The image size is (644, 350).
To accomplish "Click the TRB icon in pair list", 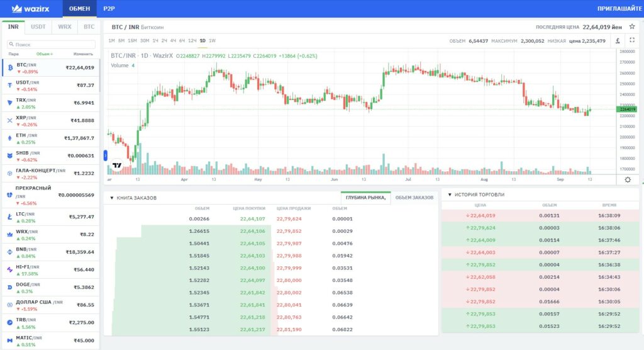I will point(10,322).
